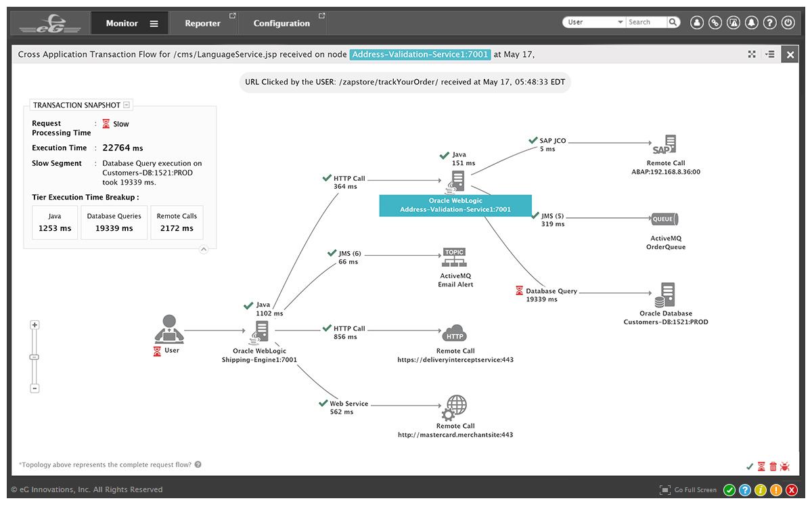The height and width of the screenshot is (505, 812).
Task: Click the highlighted Address-Validation-Service1:7001 node label
Action: 455,206
